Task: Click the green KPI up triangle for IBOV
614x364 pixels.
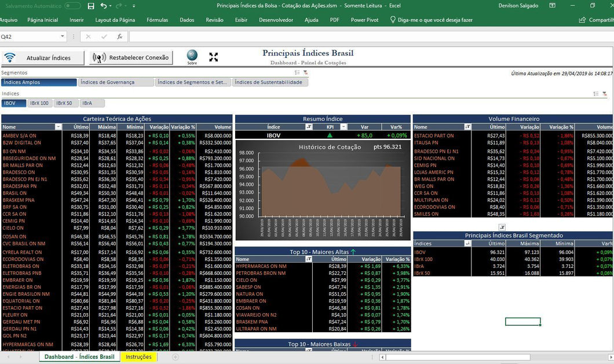Action: (x=330, y=135)
